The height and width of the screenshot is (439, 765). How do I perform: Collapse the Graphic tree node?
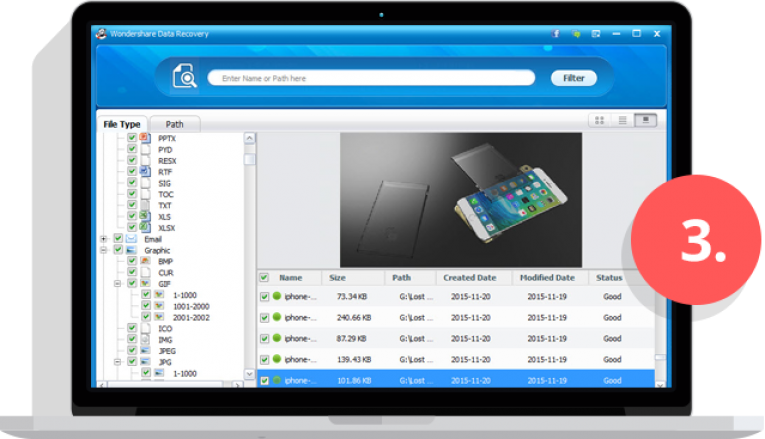coord(103,250)
